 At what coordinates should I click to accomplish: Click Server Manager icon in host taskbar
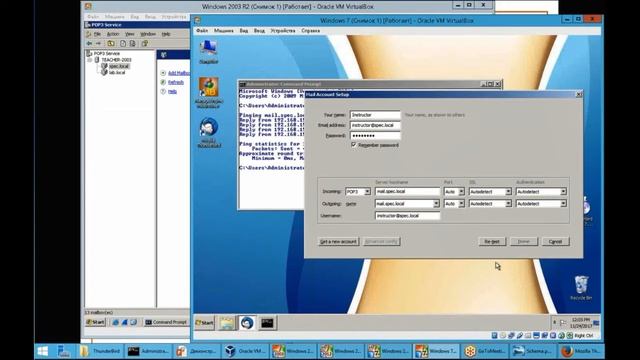(x=64, y=351)
